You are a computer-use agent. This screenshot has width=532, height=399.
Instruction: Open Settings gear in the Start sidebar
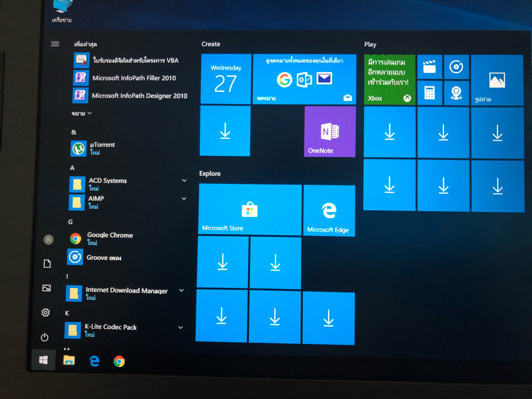46,313
